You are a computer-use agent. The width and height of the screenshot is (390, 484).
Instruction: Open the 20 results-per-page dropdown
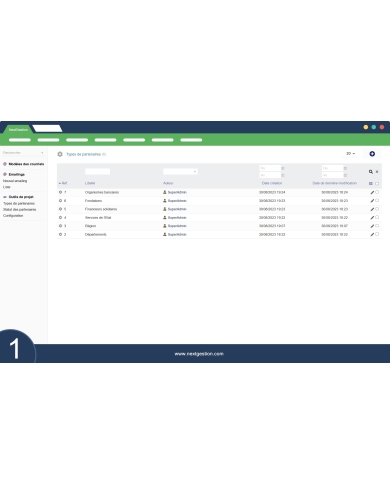coord(350,154)
